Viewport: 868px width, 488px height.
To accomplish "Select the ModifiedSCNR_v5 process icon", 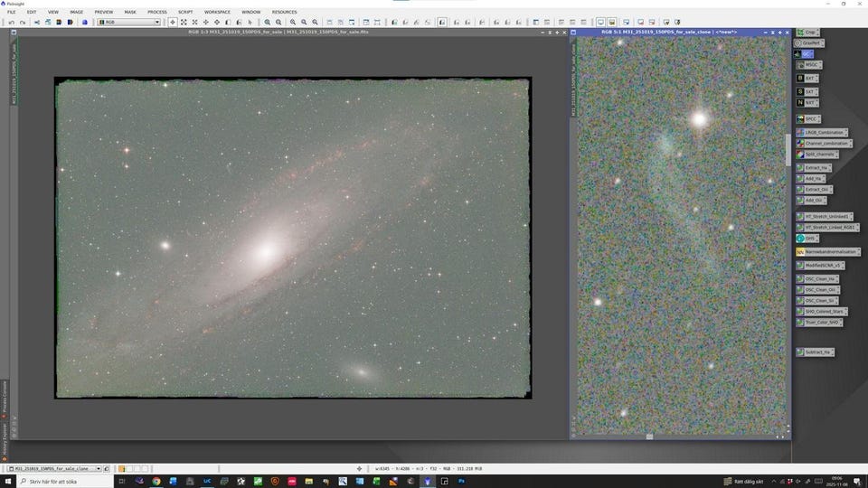I will point(822,266).
